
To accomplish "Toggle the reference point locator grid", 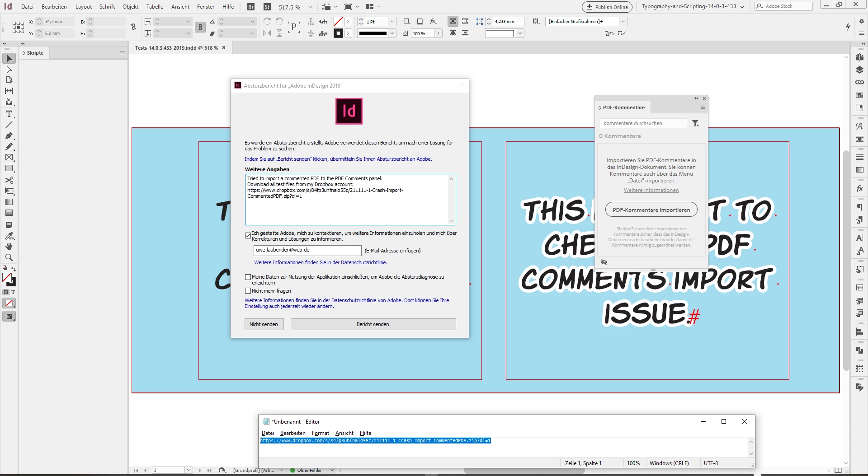I will 18,27.
